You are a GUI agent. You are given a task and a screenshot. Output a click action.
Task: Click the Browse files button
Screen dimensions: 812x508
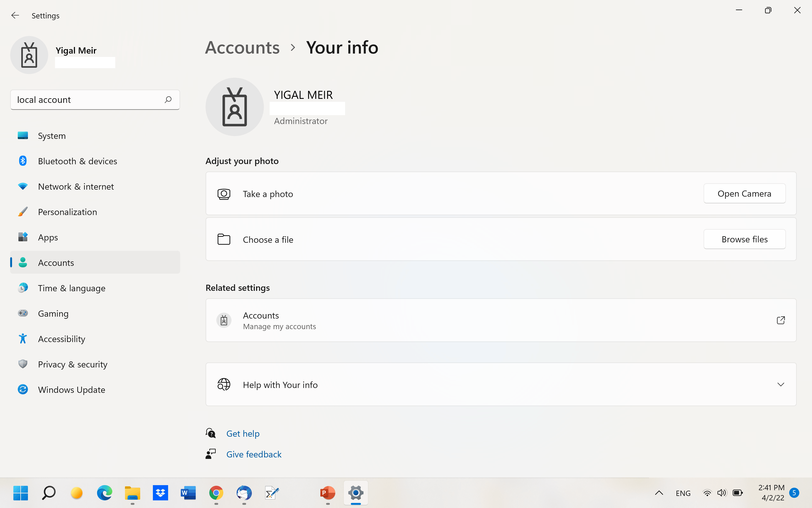point(744,239)
